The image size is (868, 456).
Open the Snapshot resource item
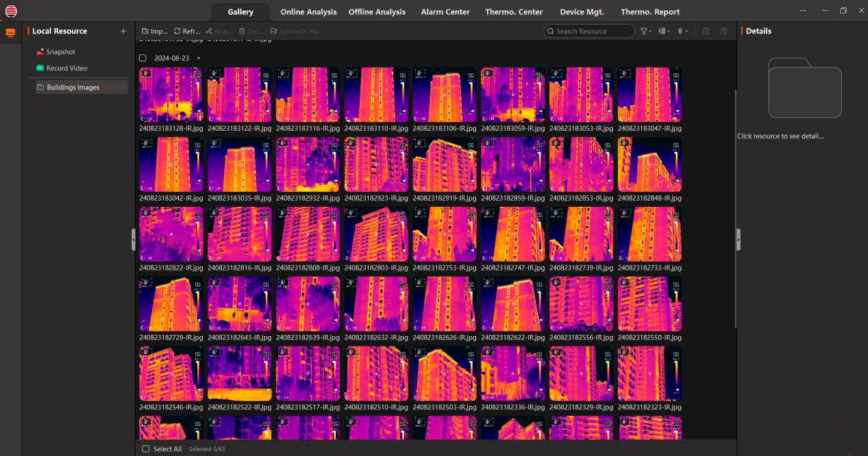pos(55,52)
